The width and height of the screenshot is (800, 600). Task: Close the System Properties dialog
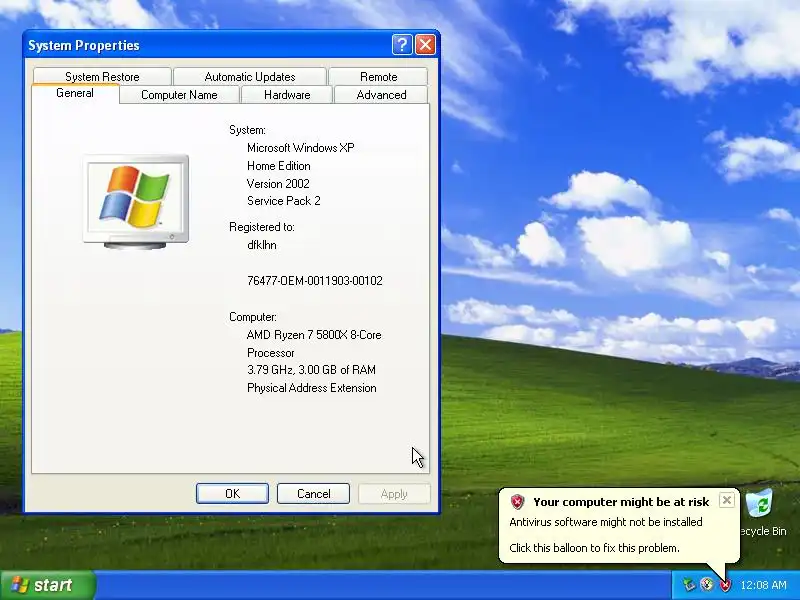pyautogui.click(x=425, y=45)
